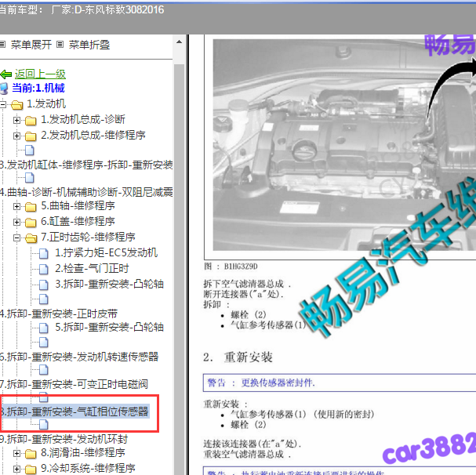
Task: Expand the 1.发动机总成-诊断 node
Action: coord(16,121)
